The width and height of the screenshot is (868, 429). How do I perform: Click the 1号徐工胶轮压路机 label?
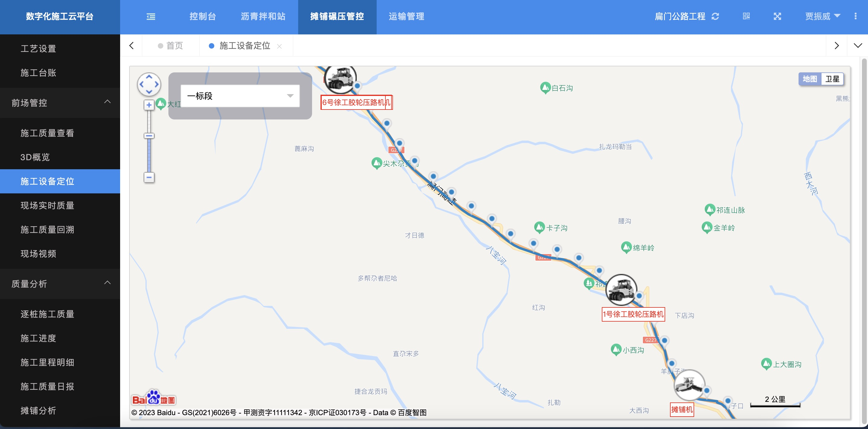coord(633,314)
